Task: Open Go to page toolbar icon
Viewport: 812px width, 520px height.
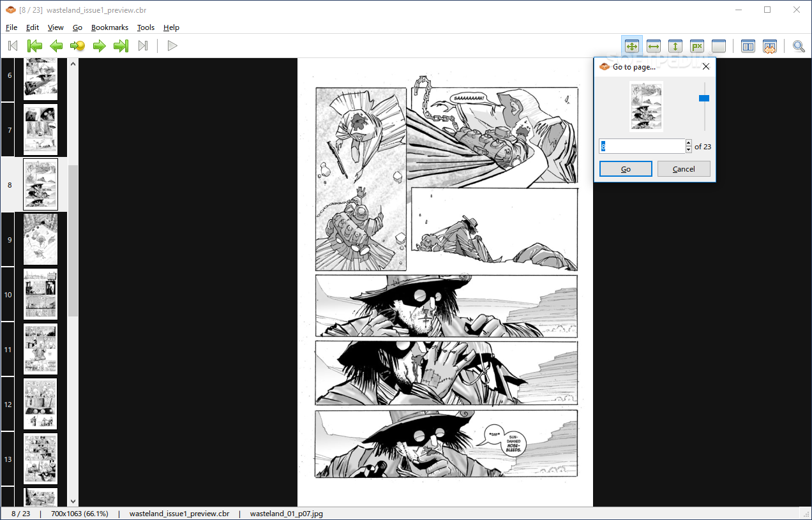Action: (78, 46)
